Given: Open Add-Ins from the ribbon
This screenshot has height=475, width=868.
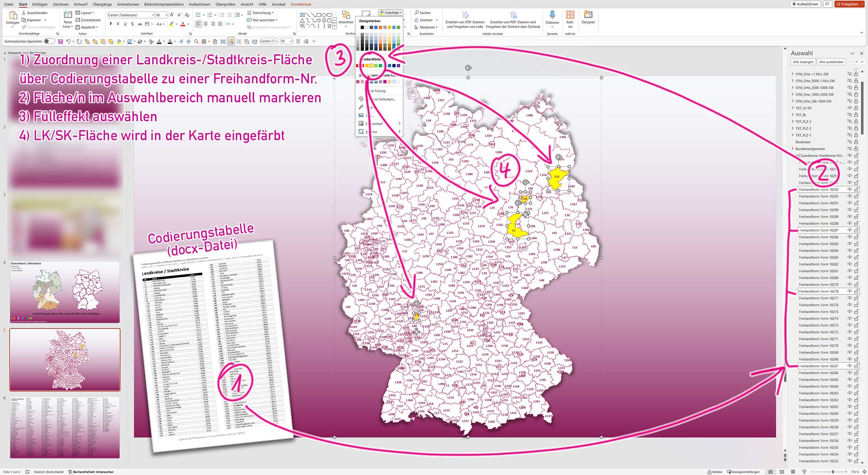Looking at the screenshot, I should coord(570,17).
